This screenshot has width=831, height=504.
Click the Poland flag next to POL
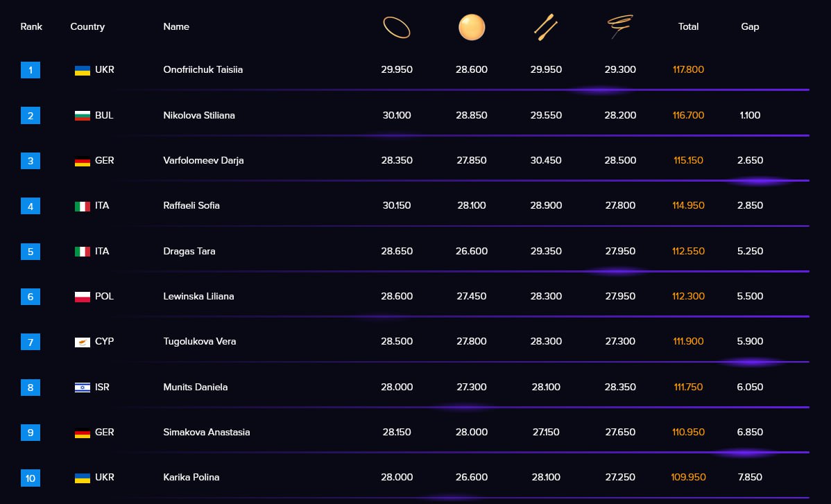(x=82, y=297)
